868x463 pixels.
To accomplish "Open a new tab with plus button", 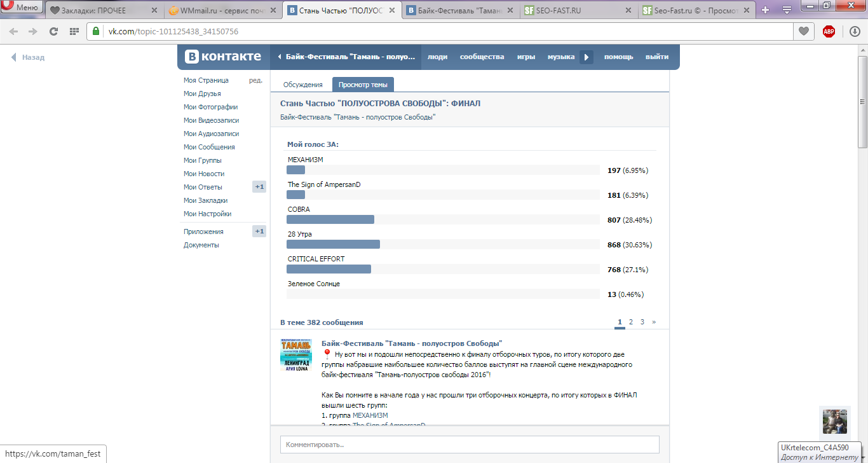I will [x=766, y=10].
